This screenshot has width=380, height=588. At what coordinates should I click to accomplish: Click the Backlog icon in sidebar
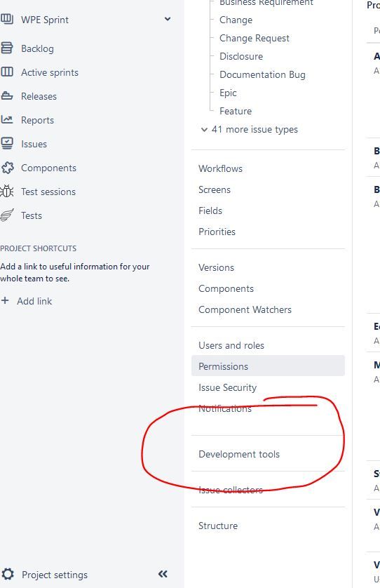(7, 48)
